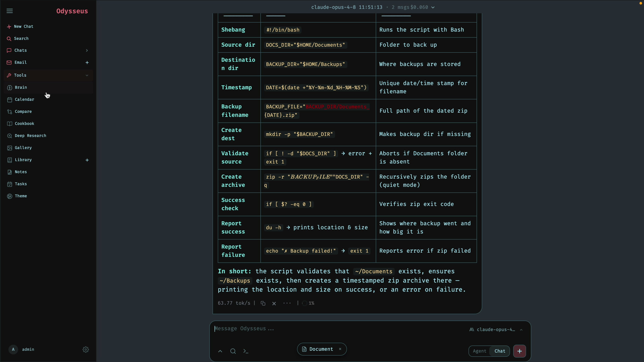Click the red plus send button

519,351
